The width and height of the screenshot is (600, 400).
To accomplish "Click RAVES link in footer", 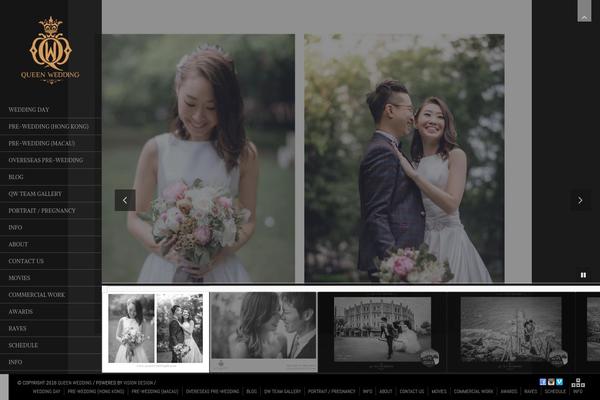I will (x=531, y=392).
